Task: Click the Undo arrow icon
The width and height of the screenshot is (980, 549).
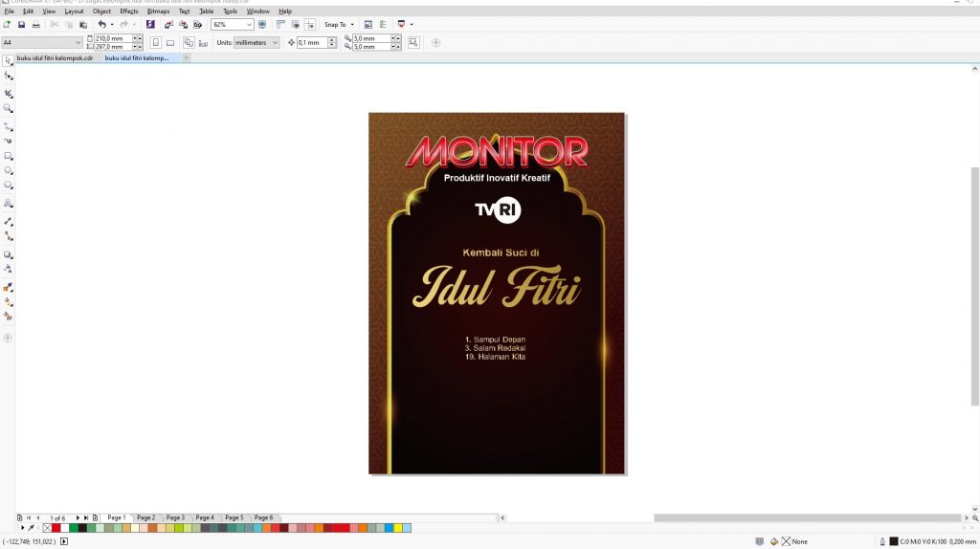Action: click(x=101, y=24)
